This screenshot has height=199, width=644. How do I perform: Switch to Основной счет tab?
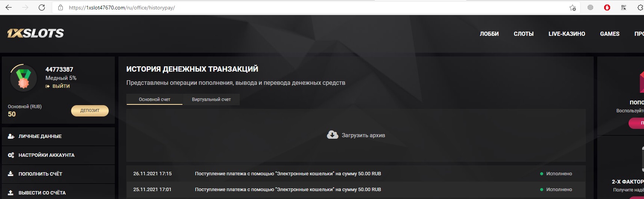155,99
